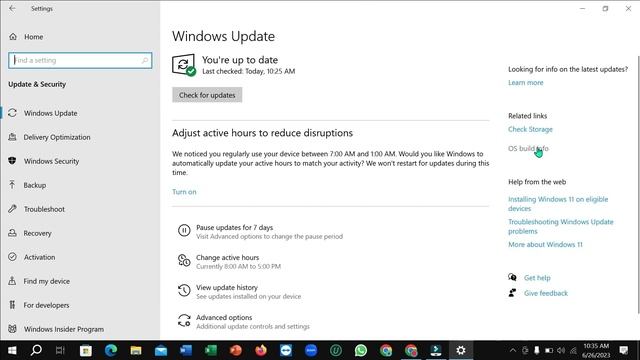Open the notification center icon
The image size is (640, 360).
point(624,350)
